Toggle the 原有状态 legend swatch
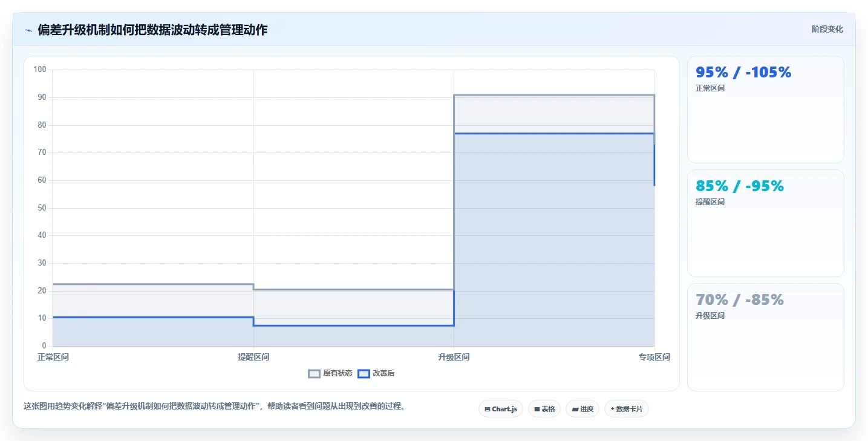This screenshot has width=868, height=441. pyautogui.click(x=314, y=374)
